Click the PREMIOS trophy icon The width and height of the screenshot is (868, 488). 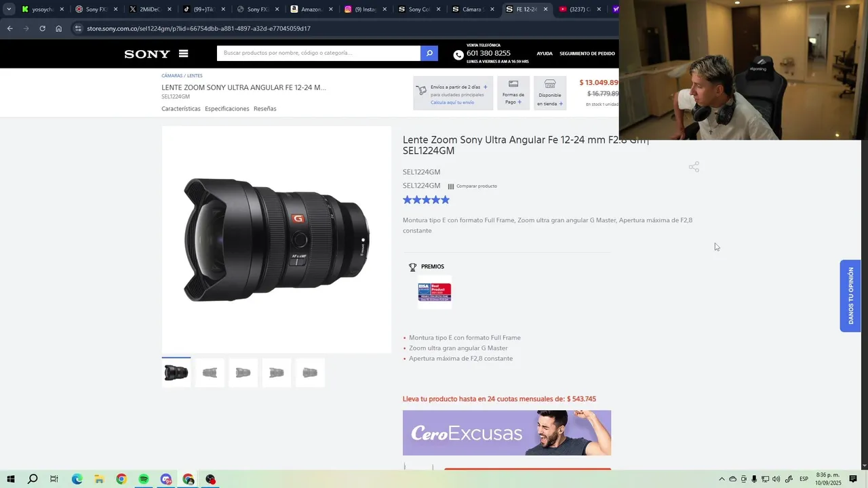[412, 267]
